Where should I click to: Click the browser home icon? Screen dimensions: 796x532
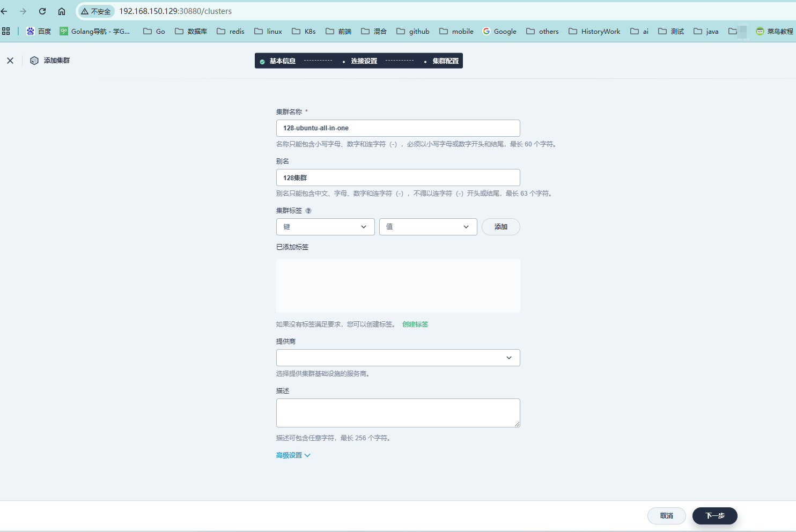point(62,11)
